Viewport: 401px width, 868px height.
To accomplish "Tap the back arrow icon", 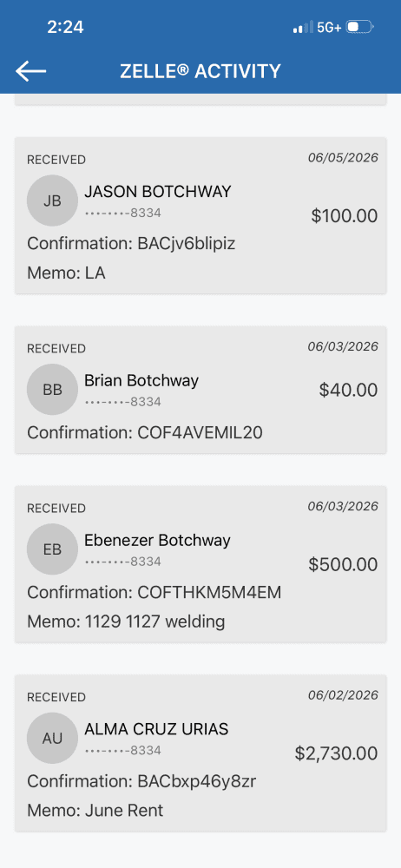I will click(31, 71).
